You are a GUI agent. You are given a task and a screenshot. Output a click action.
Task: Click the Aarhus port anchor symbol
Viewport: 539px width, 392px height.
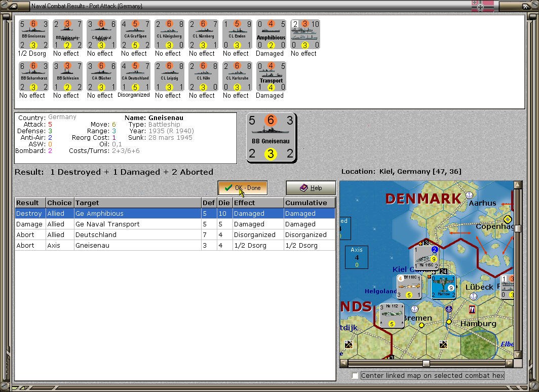tap(469, 195)
